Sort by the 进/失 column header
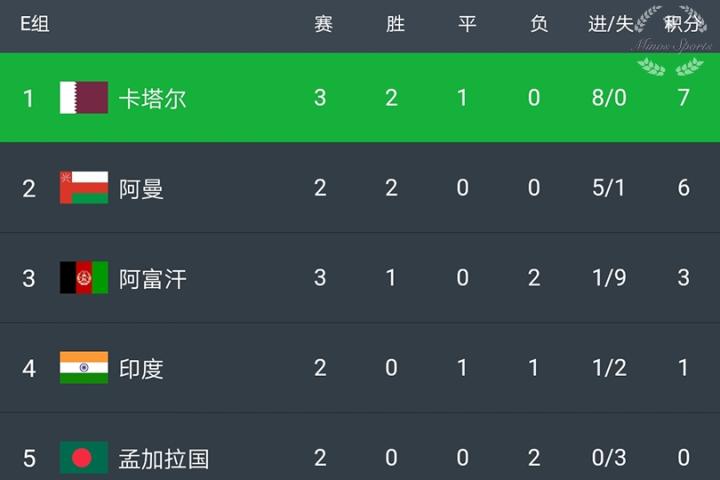The height and width of the screenshot is (480, 720). coord(610,24)
